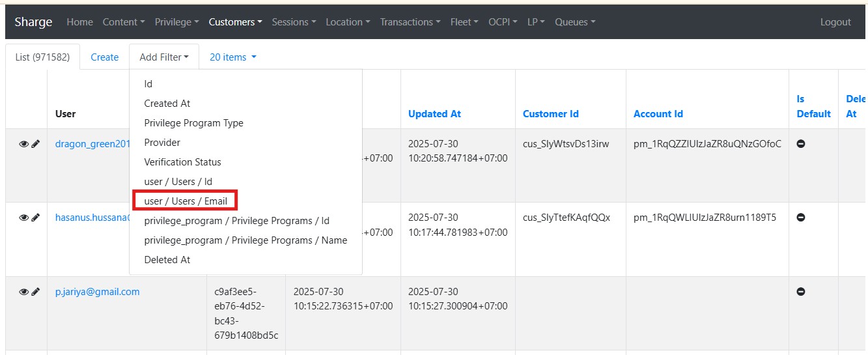Edit the hasanus.hussana record via pencil icon
Image resolution: width=868 pixels, height=355 pixels.
pyautogui.click(x=36, y=218)
